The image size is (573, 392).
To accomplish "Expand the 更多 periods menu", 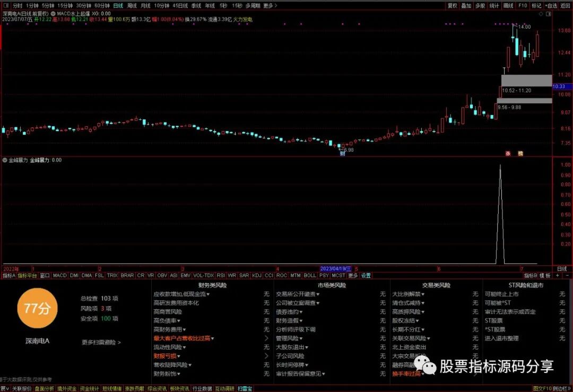I will click(270, 5).
